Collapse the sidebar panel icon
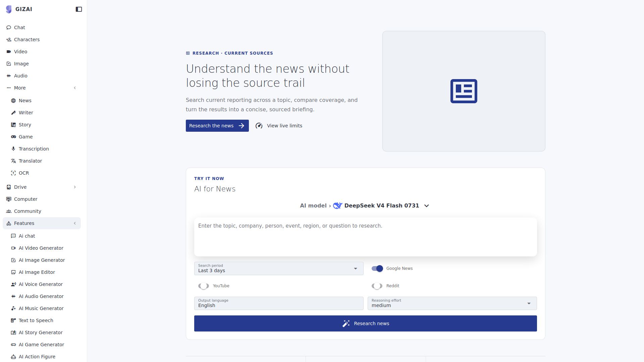This screenshot has width=644, height=362. 79,9
